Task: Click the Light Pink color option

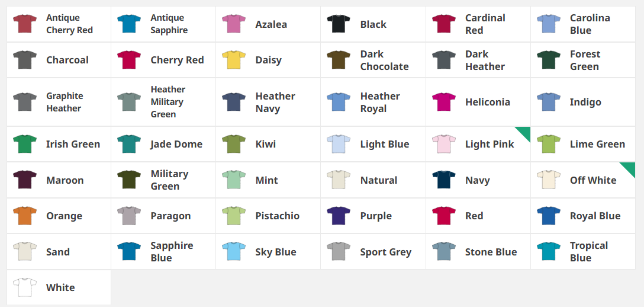Action: [478, 144]
